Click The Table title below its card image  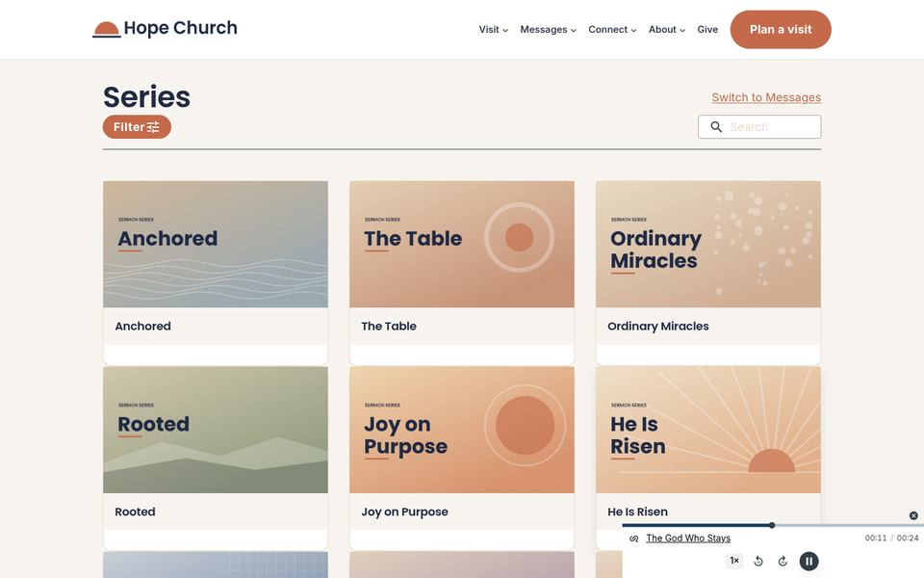point(389,327)
